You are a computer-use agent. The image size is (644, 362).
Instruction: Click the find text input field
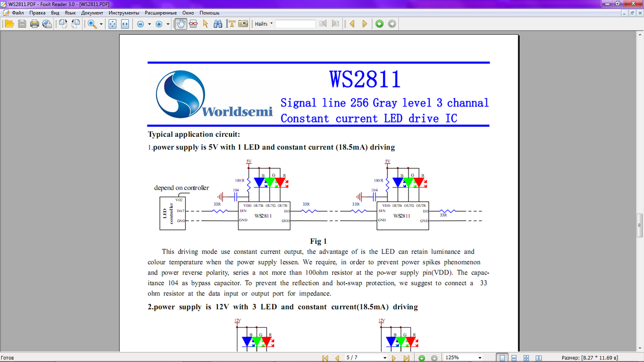tap(295, 24)
